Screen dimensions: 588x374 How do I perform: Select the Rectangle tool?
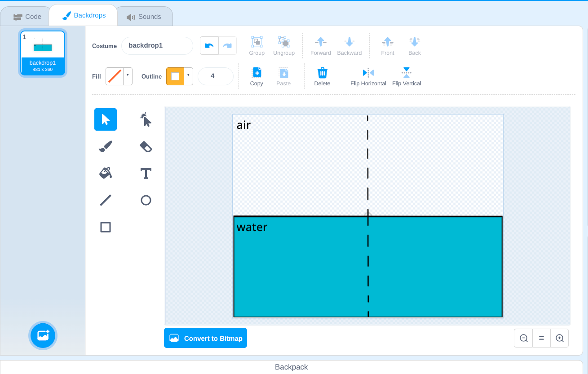tap(106, 227)
